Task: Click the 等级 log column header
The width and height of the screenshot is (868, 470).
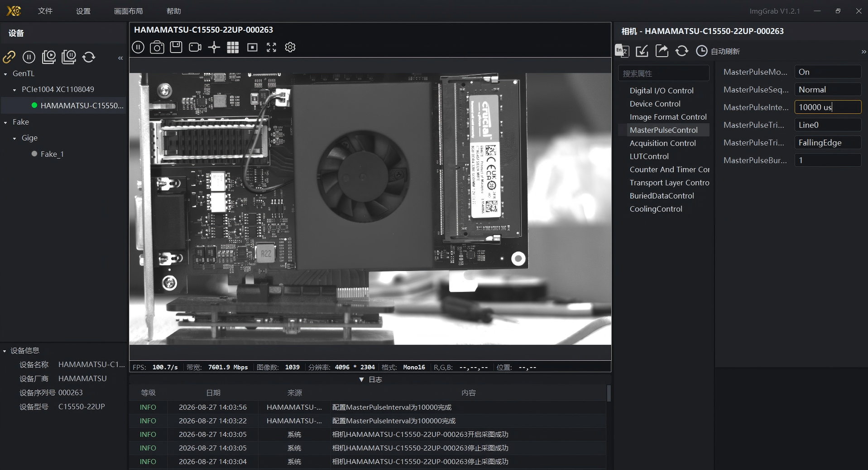Action: pos(148,393)
